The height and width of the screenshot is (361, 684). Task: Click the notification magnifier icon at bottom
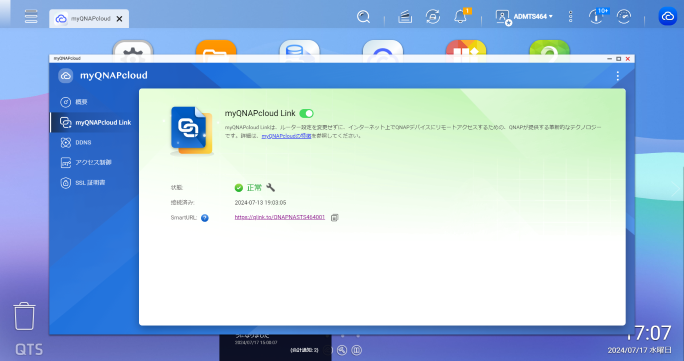342,350
